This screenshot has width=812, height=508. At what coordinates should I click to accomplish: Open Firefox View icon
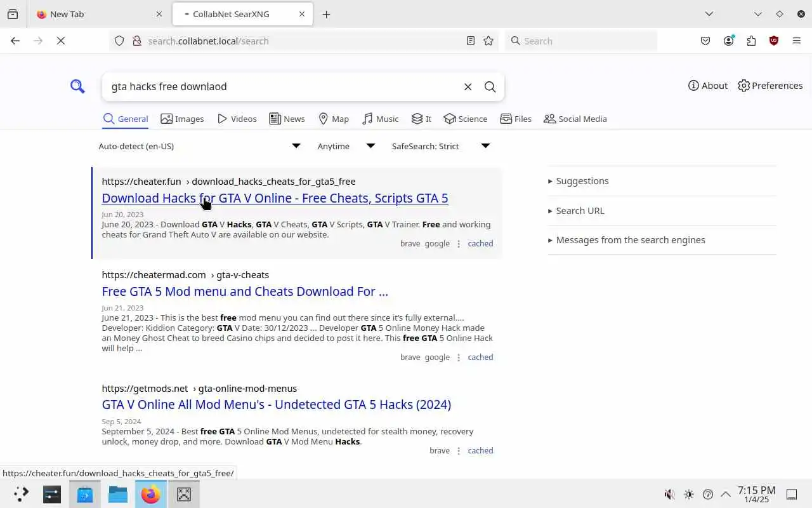(13, 14)
